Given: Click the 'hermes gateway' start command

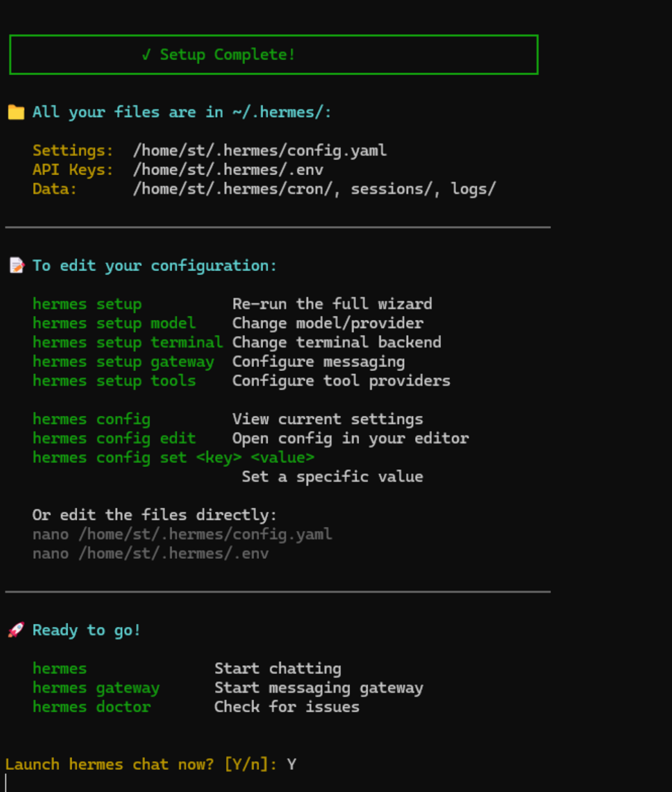Looking at the screenshot, I should click(96, 688).
